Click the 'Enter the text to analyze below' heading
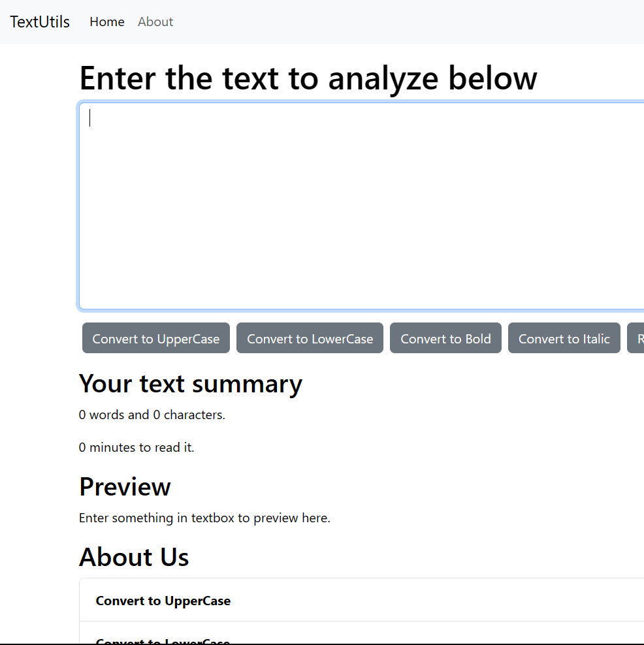This screenshot has height=645, width=644. coord(308,78)
